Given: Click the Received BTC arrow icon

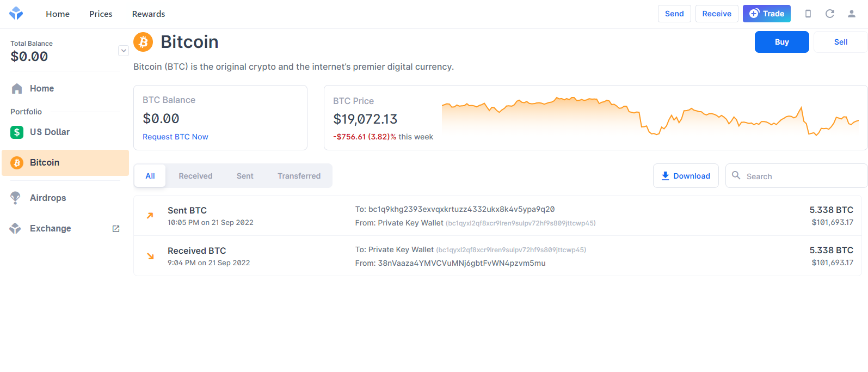Looking at the screenshot, I should 150,256.
